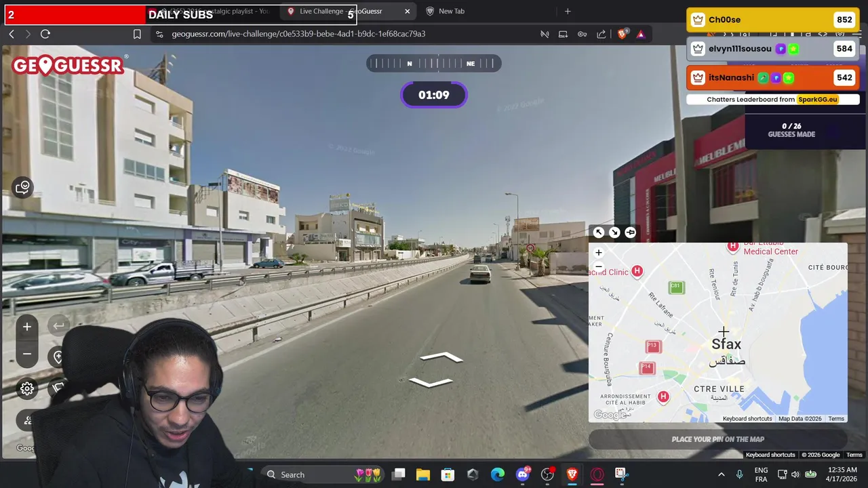Click the password key icon in address bar
Image resolution: width=868 pixels, height=488 pixels.
click(582, 34)
